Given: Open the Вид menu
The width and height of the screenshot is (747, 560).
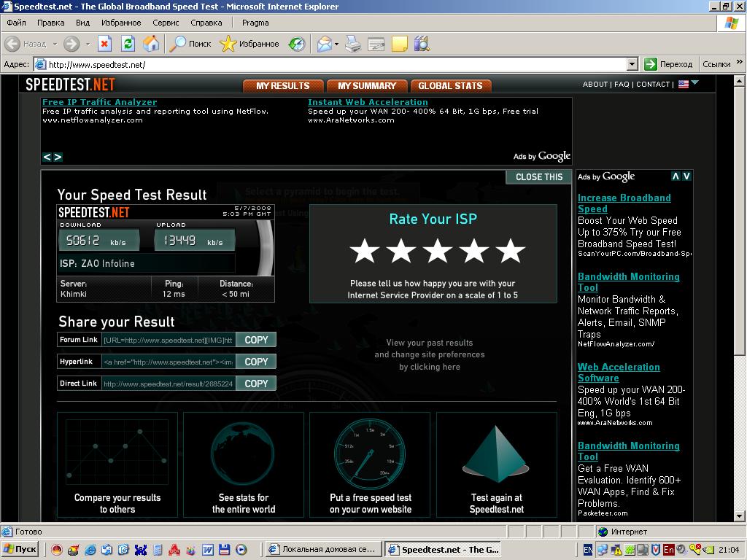Looking at the screenshot, I should [x=82, y=23].
